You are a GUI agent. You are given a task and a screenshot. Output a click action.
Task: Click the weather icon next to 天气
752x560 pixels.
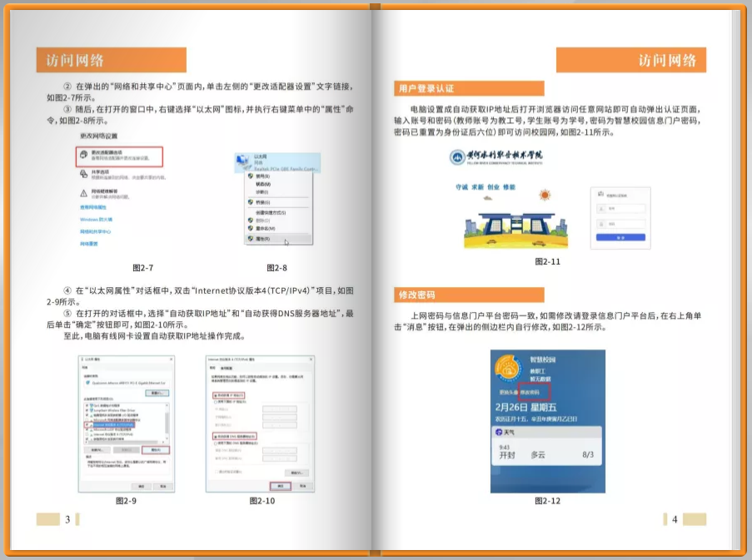tap(500, 433)
